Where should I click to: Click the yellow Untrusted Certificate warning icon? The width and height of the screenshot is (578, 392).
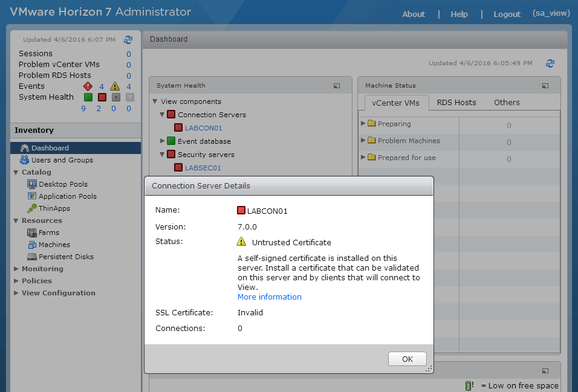click(x=241, y=242)
